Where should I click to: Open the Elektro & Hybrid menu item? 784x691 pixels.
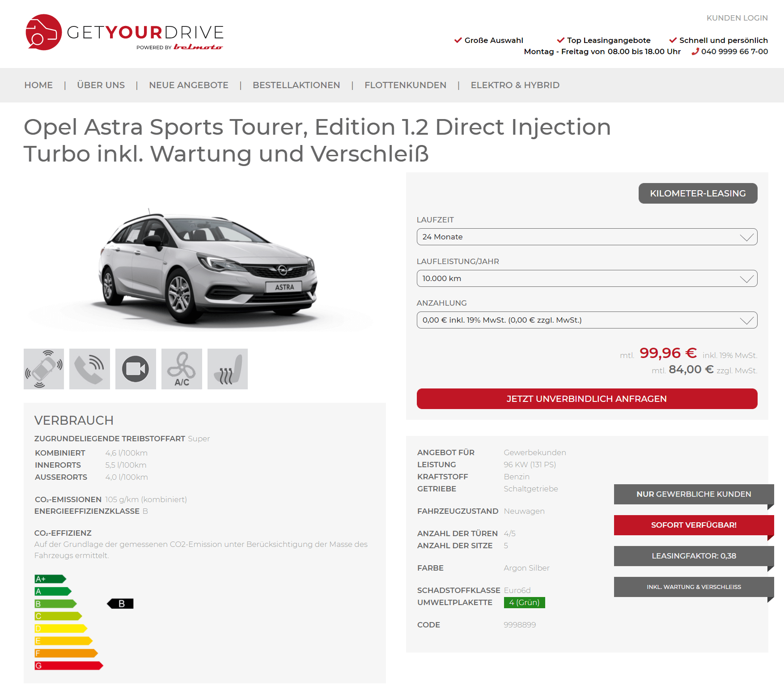tap(515, 85)
